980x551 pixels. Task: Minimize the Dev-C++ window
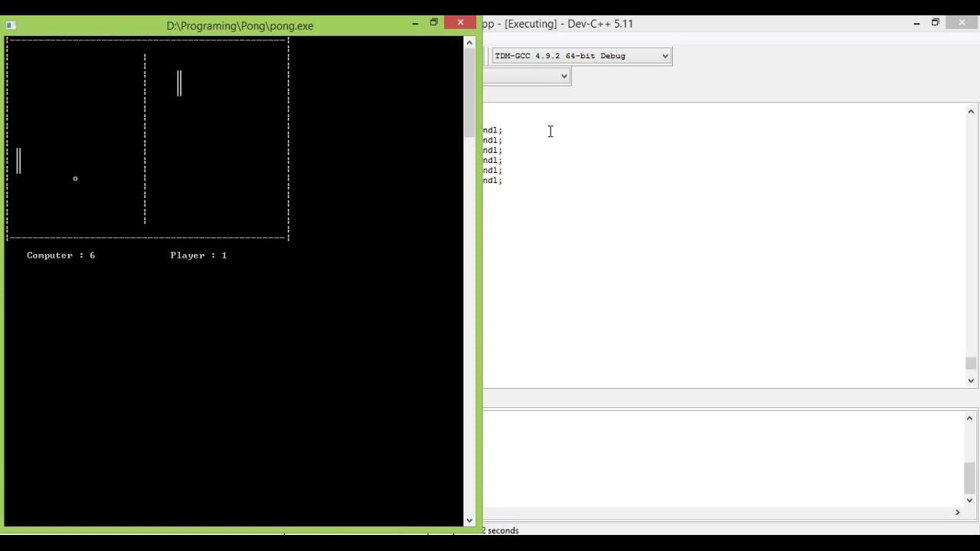916,23
